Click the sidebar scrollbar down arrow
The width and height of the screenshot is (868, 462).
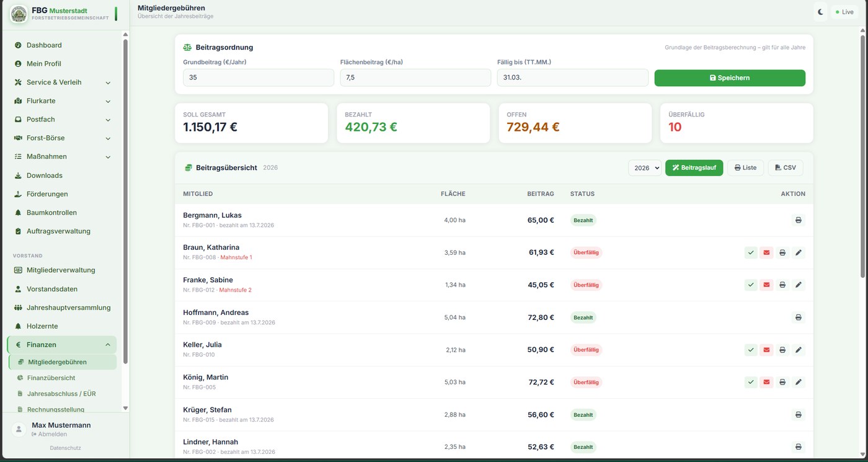pos(125,408)
